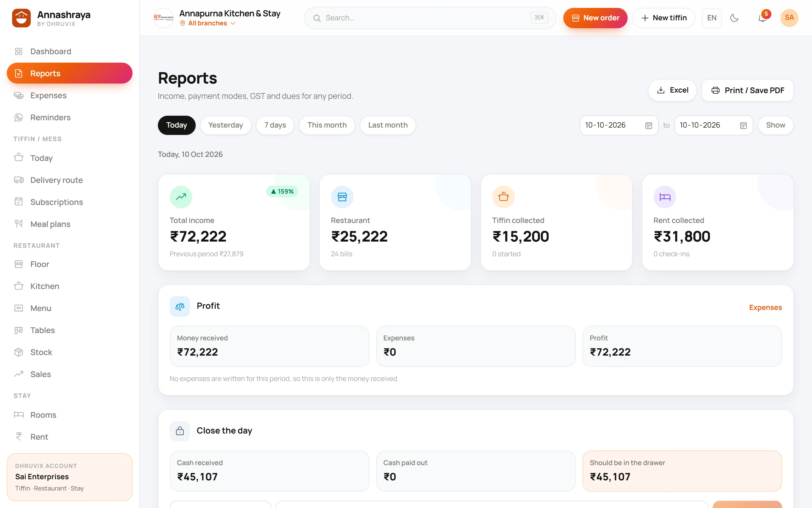
Task: Select This month period filter
Action: pos(327,125)
